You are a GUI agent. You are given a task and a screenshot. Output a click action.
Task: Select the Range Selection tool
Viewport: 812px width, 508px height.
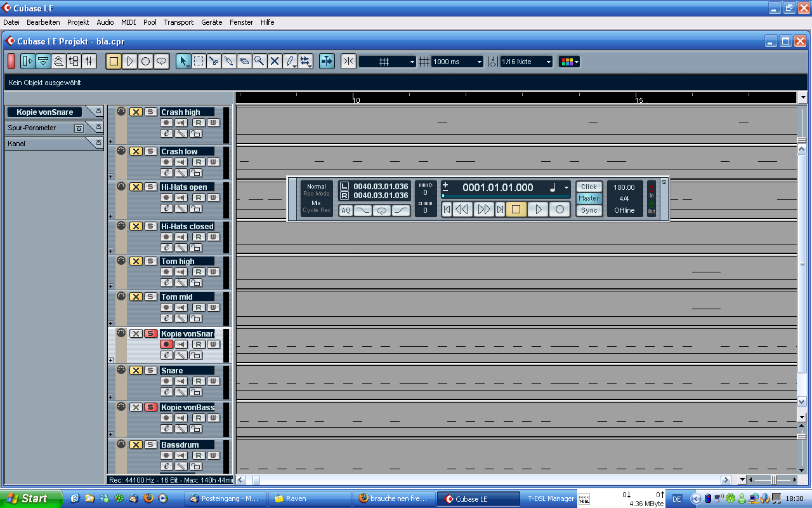(x=199, y=62)
